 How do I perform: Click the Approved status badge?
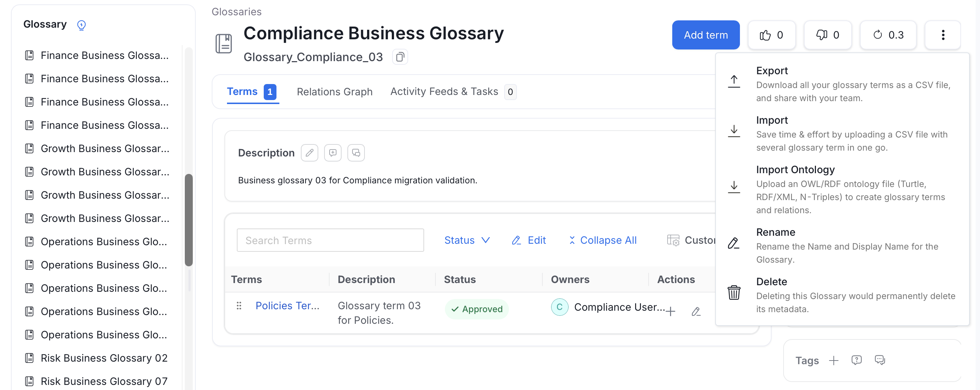[x=477, y=309]
